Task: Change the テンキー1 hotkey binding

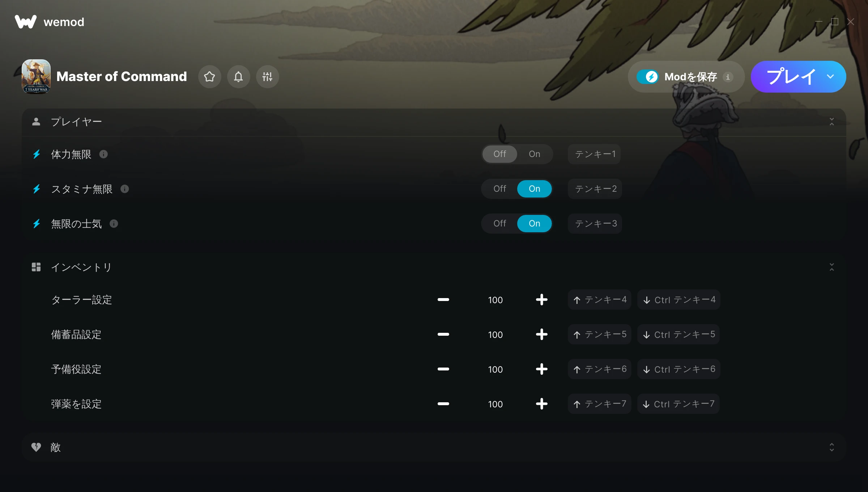Action: click(594, 154)
